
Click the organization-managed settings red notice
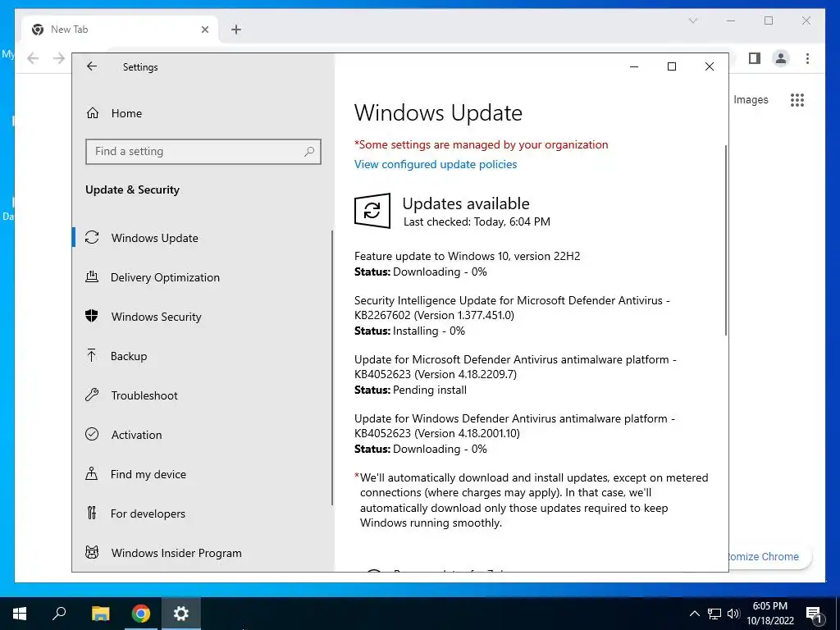pyautogui.click(x=481, y=144)
